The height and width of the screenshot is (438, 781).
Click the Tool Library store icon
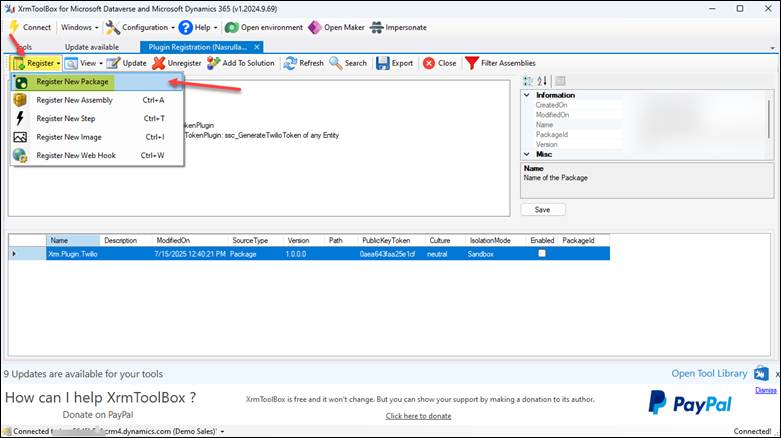(x=761, y=373)
